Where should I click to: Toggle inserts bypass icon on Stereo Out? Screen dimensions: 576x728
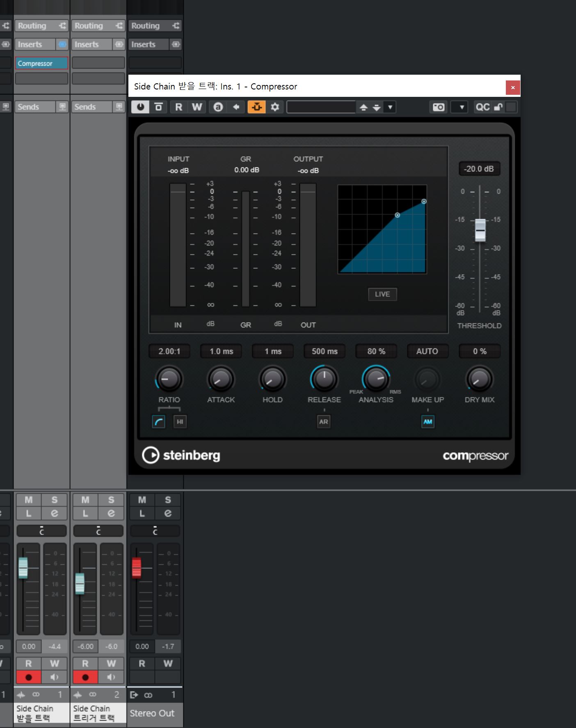point(176,44)
